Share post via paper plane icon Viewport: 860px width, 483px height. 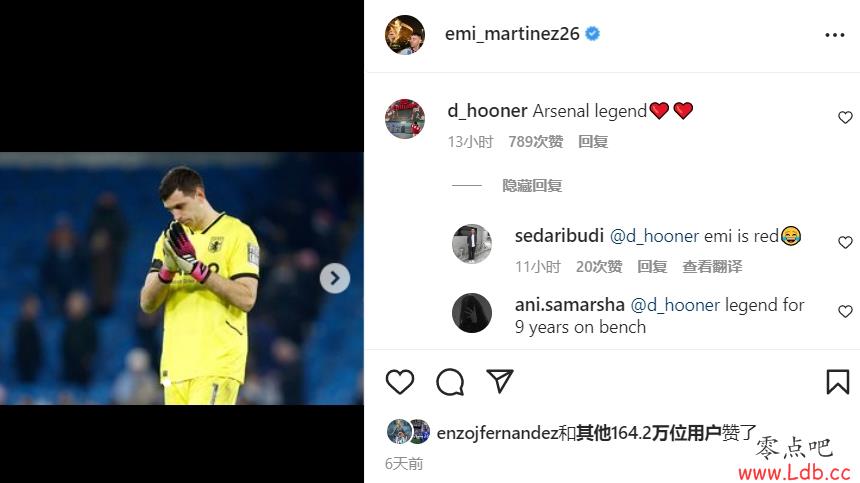pyautogui.click(x=500, y=381)
